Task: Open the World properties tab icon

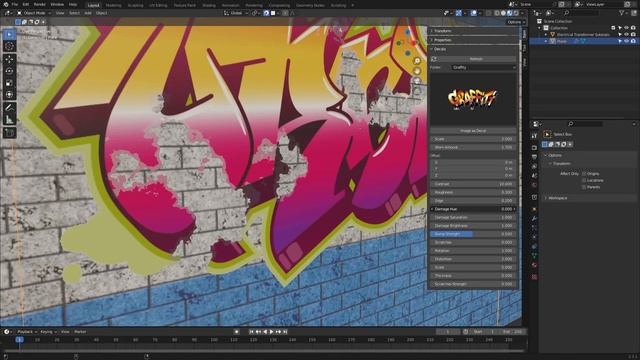Action: [534, 185]
